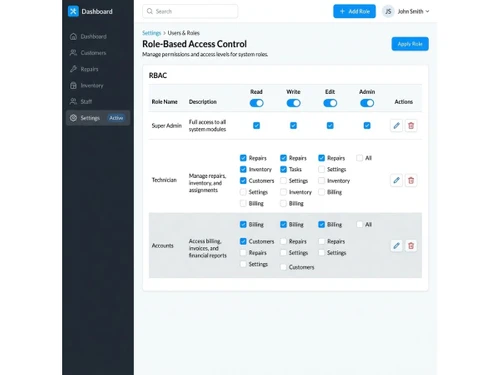Viewport: 500px width, 375px height.
Task: Click the Add Role button
Action: point(354,11)
